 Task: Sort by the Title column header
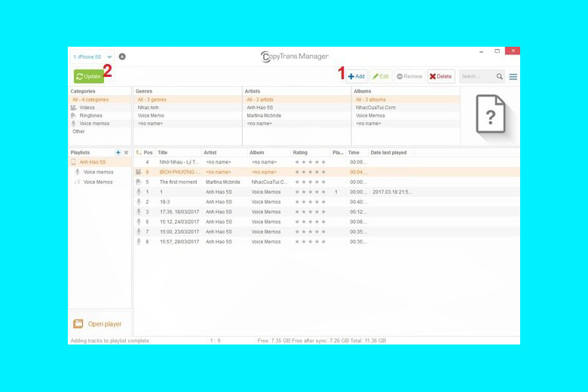coord(178,152)
